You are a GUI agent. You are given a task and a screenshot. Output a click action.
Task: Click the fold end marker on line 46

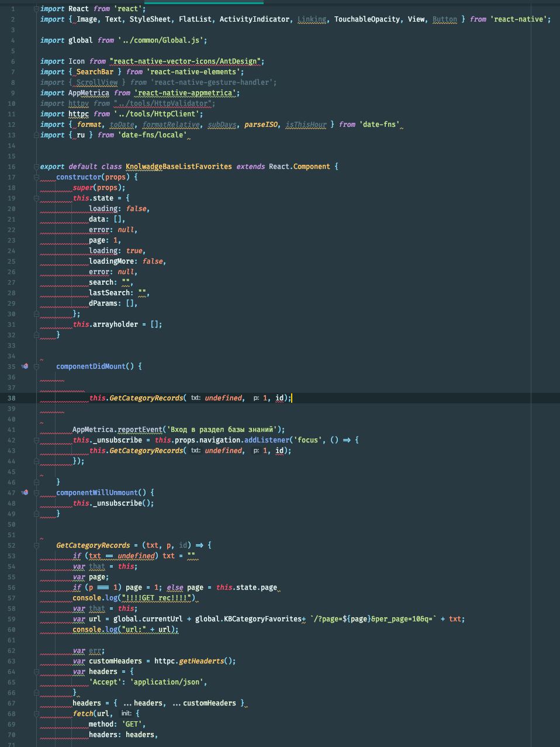(x=36, y=482)
